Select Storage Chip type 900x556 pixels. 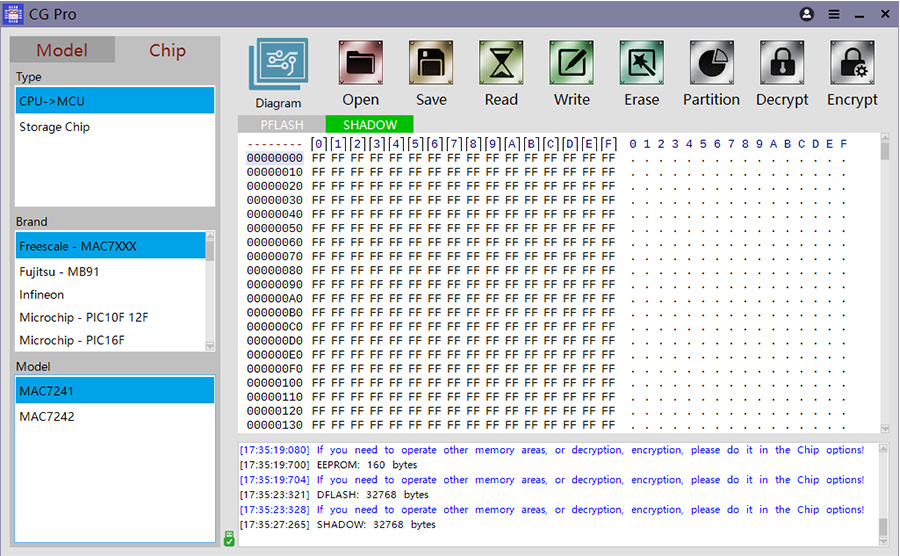click(55, 127)
